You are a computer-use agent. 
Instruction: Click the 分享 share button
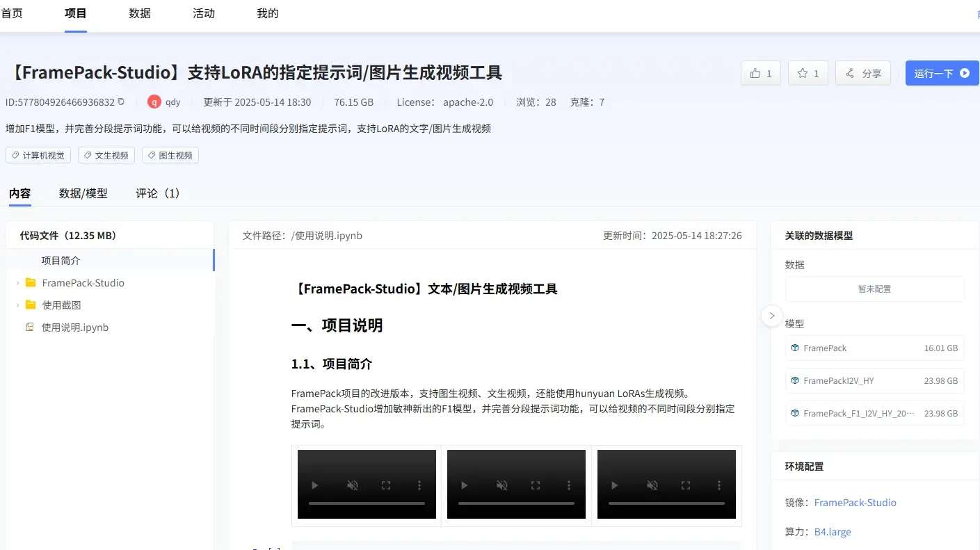pyautogui.click(x=863, y=73)
